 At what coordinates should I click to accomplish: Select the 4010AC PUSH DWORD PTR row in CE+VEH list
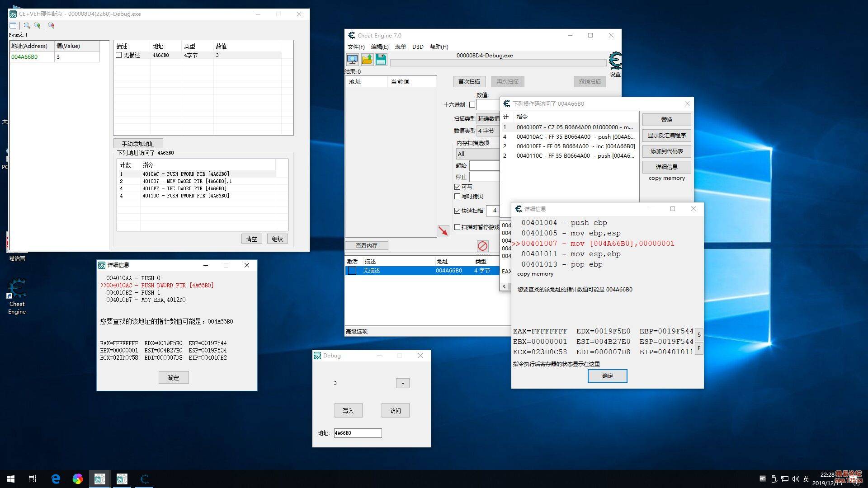[x=197, y=174]
